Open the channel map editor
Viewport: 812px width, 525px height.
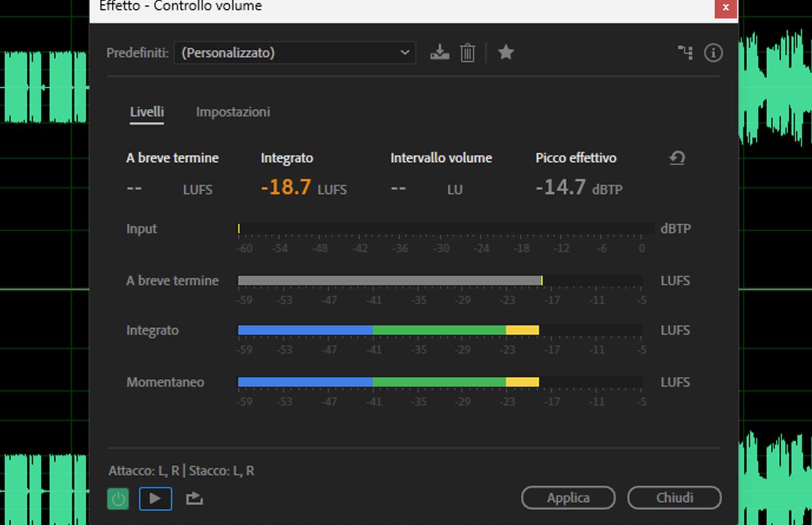pos(685,52)
